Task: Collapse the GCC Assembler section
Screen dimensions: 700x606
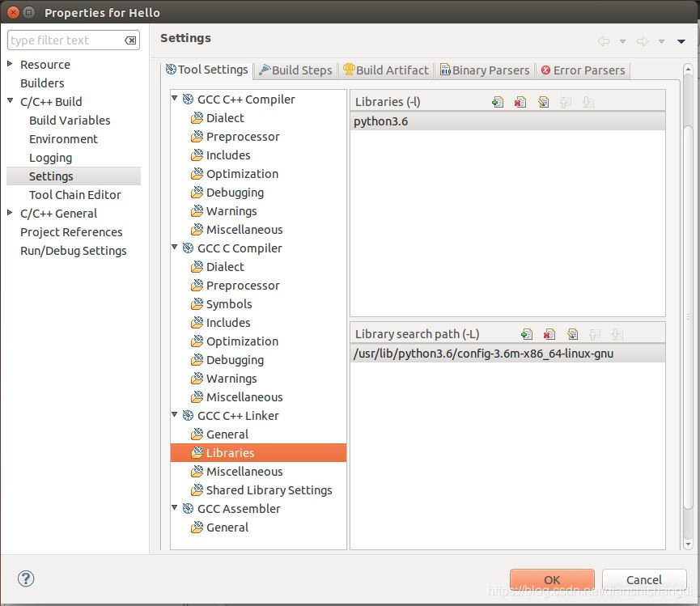Action: (x=175, y=509)
